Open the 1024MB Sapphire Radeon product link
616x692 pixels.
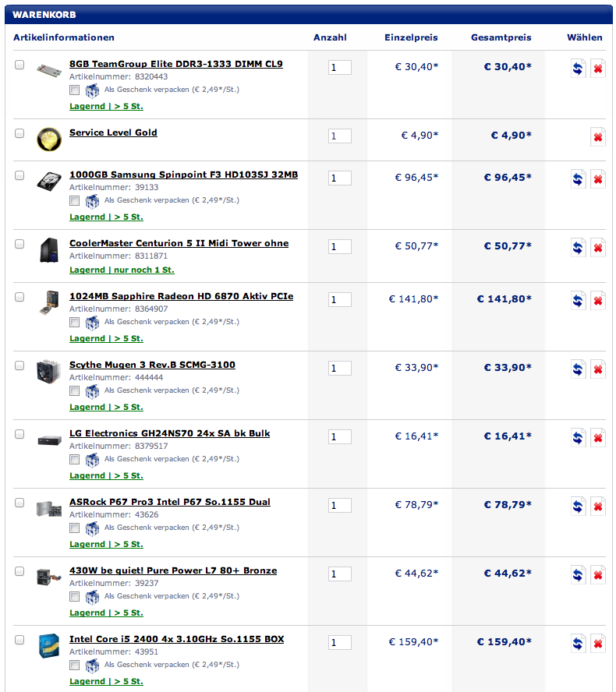pyautogui.click(x=181, y=296)
